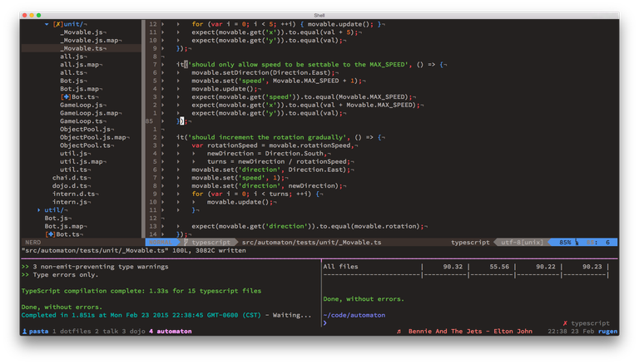Viewport: 639px width, 364px height.
Task: Click the music note icon in tmux bar
Action: [x=400, y=332]
